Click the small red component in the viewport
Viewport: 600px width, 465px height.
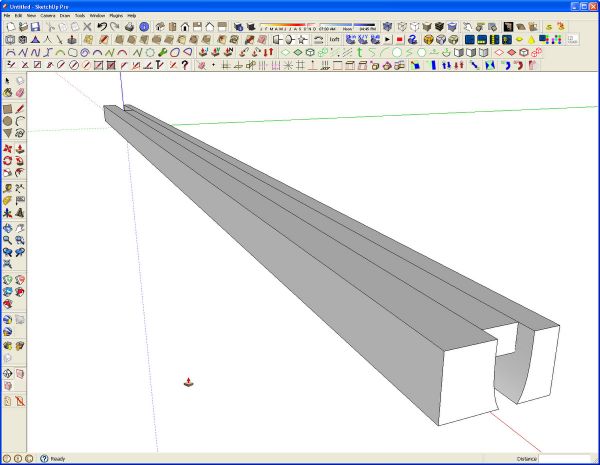coord(188,382)
